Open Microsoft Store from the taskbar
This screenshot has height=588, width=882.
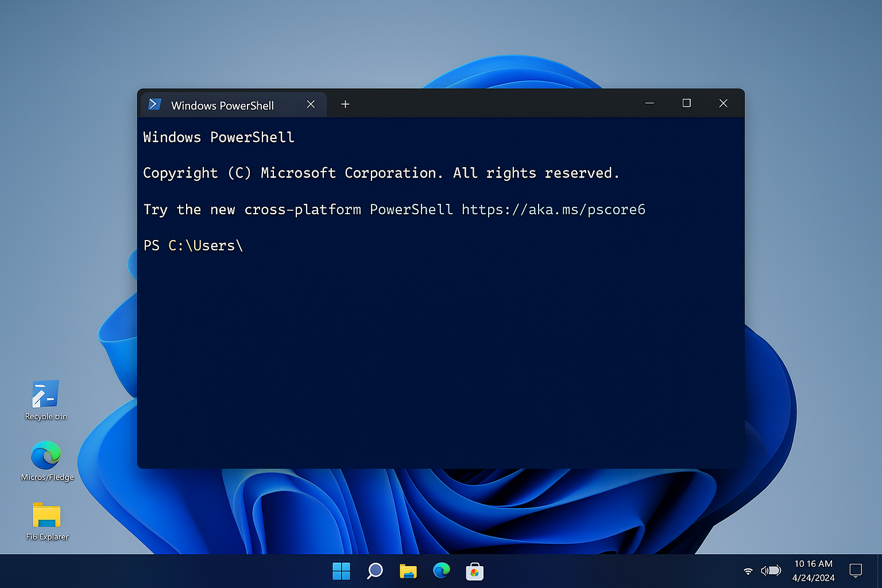pos(474,571)
